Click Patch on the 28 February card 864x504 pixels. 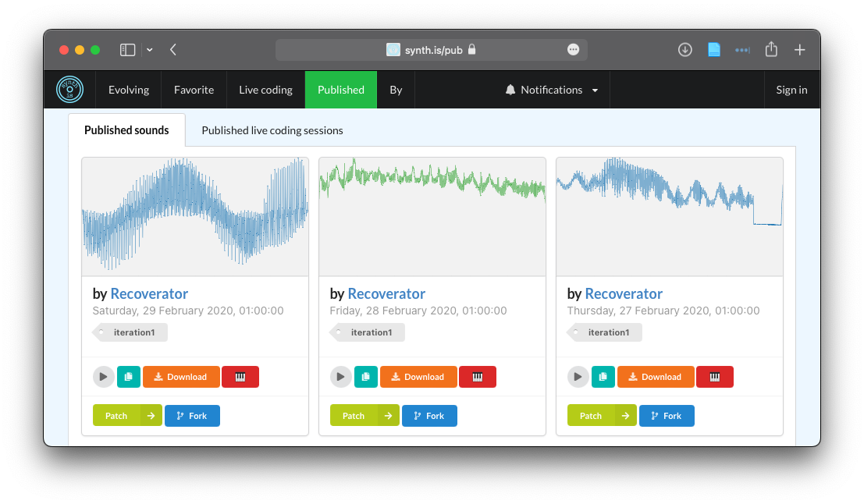point(354,416)
